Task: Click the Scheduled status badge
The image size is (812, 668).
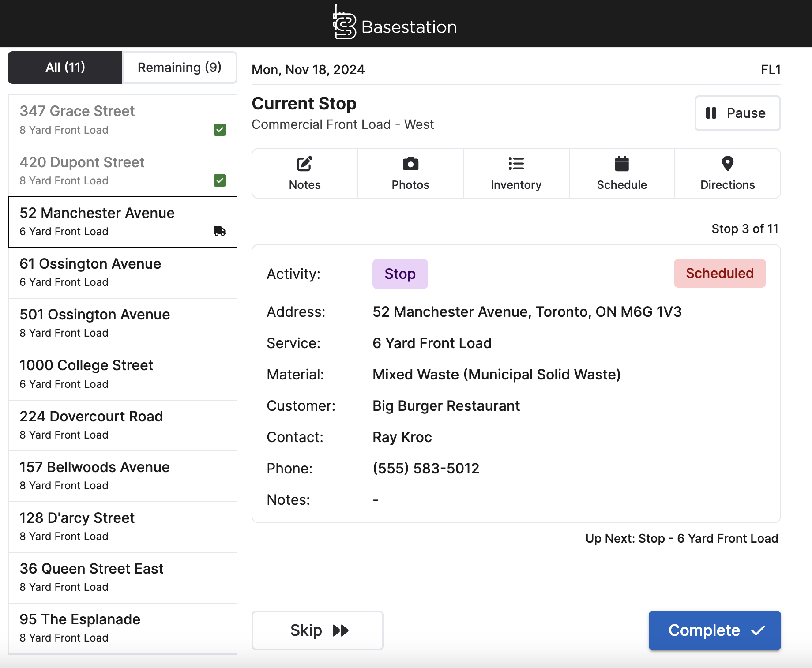Action: pos(719,274)
